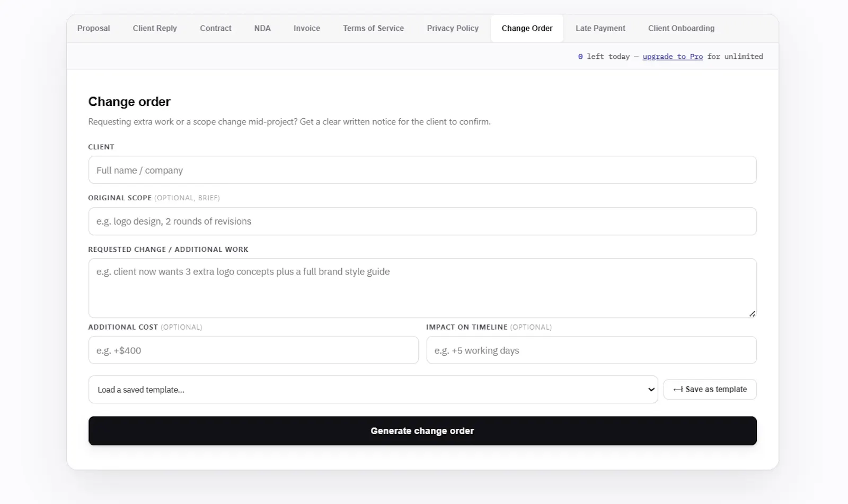Click the '0 left today' counter text
Image resolution: width=848 pixels, height=504 pixels.
(x=604, y=56)
